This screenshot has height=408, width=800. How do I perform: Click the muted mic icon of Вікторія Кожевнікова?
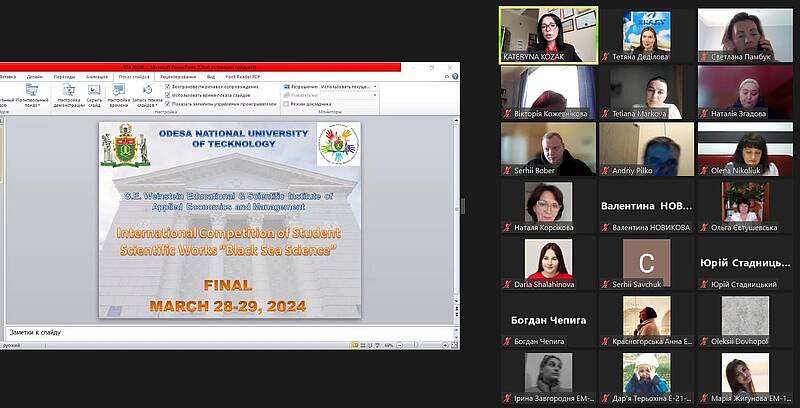507,114
